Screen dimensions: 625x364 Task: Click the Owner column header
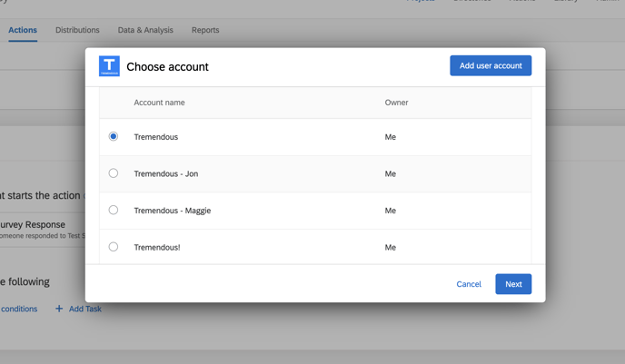(396, 103)
